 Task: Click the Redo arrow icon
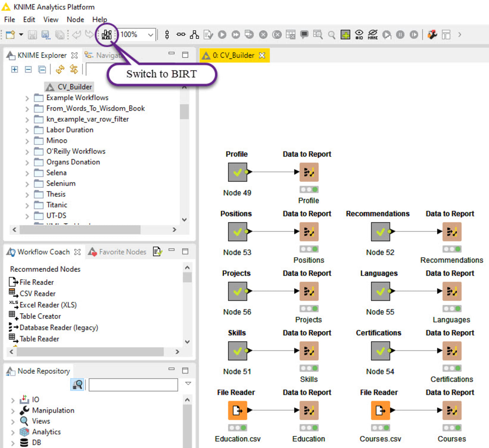(x=89, y=34)
